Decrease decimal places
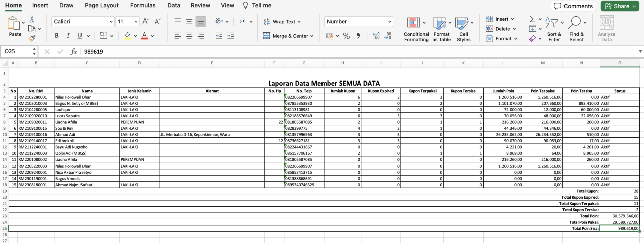The width and height of the screenshot is (644, 243). point(388,36)
